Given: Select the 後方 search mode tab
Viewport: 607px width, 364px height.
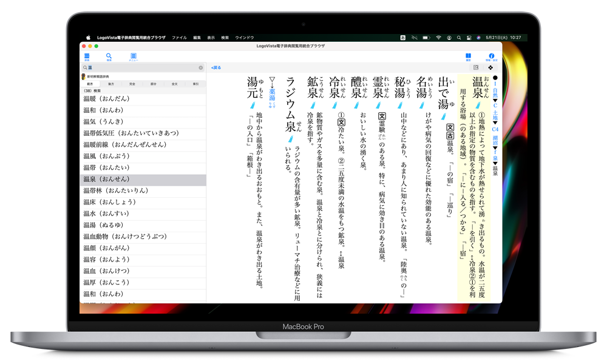Looking at the screenshot, I should pos(111,84).
